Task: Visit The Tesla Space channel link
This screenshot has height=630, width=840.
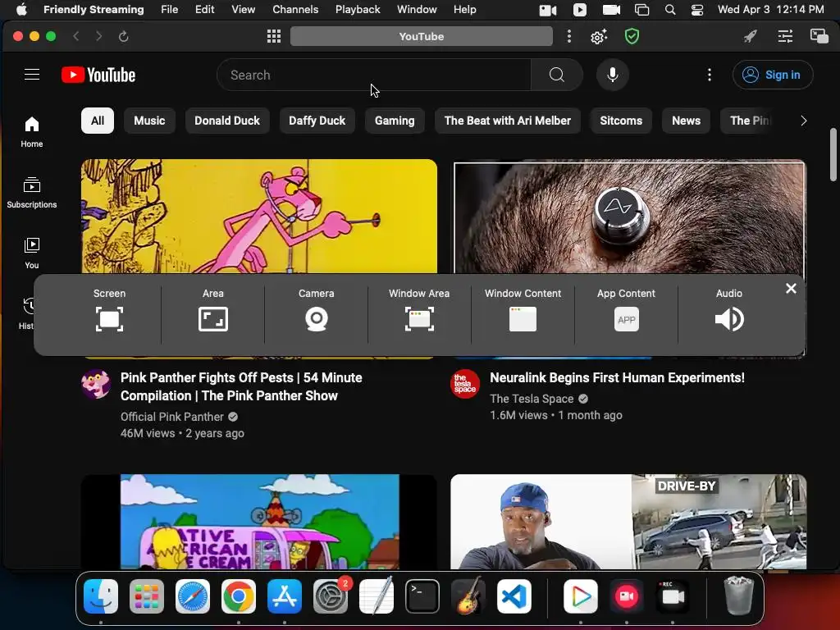Action: 532,399
